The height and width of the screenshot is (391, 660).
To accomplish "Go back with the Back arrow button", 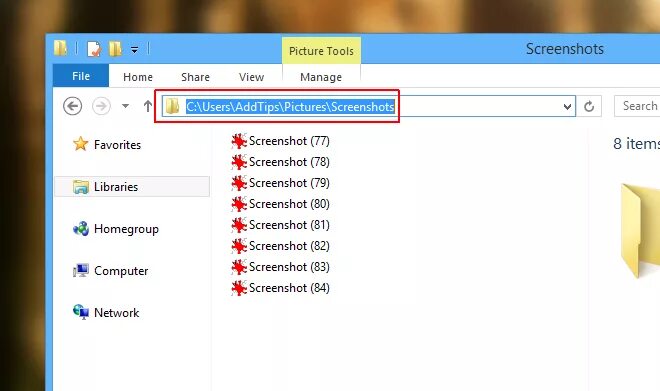I will tap(72, 106).
